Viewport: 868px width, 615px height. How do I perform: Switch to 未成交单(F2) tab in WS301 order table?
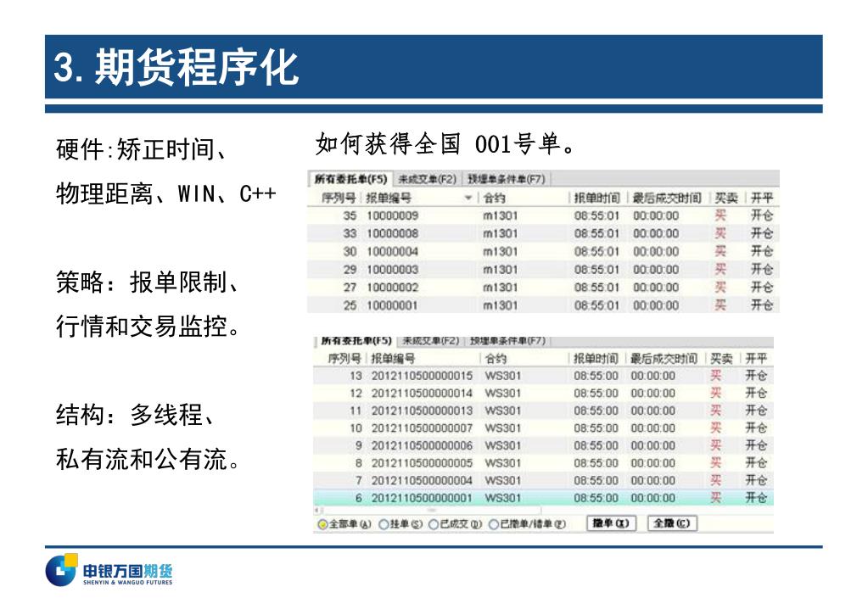point(430,340)
